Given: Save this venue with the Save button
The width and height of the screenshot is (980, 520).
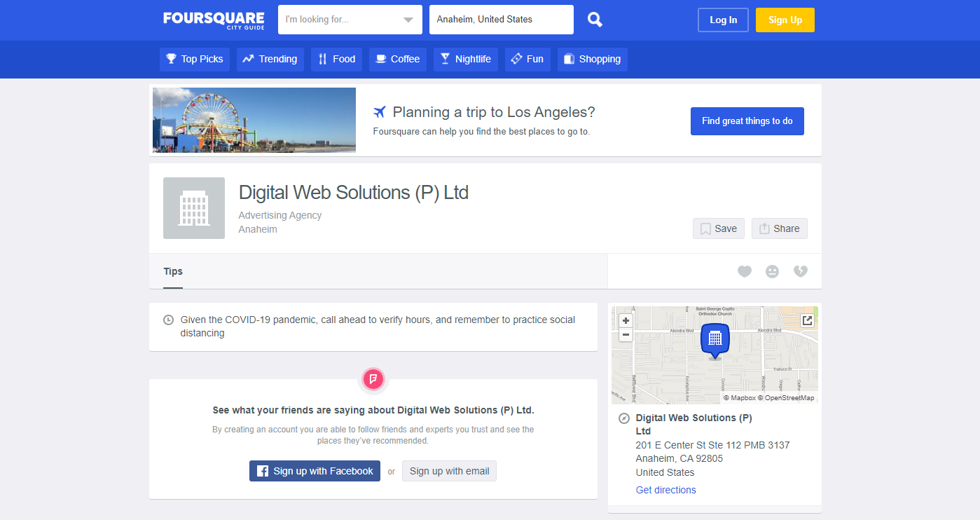Looking at the screenshot, I should coord(719,228).
